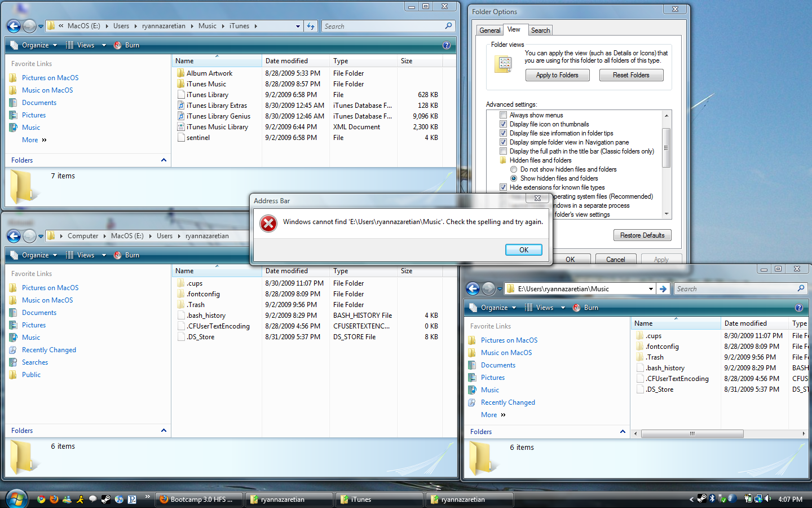
Task: Click Back in the Computer breadcrumb window
Action: 14,236
